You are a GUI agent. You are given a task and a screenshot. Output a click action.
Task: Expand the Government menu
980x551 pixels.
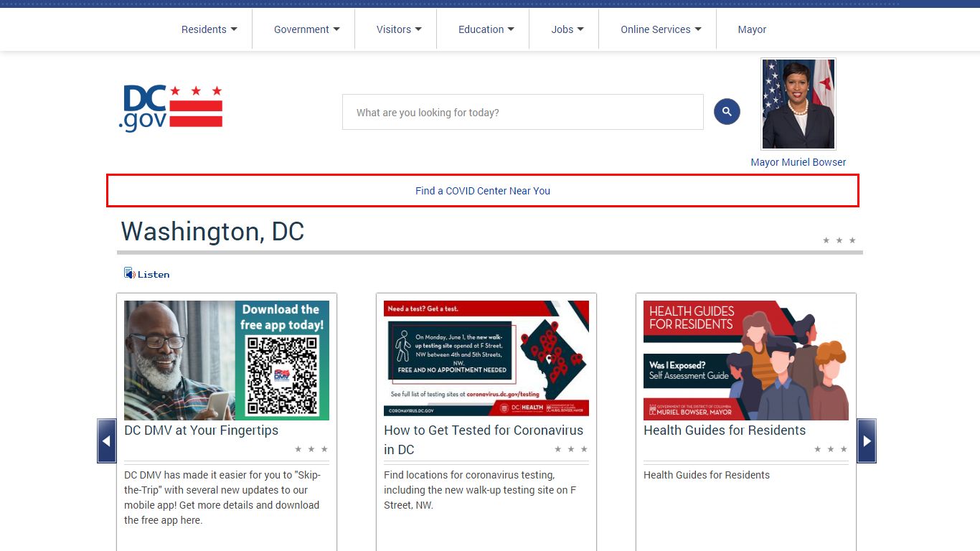pos(306,29)
